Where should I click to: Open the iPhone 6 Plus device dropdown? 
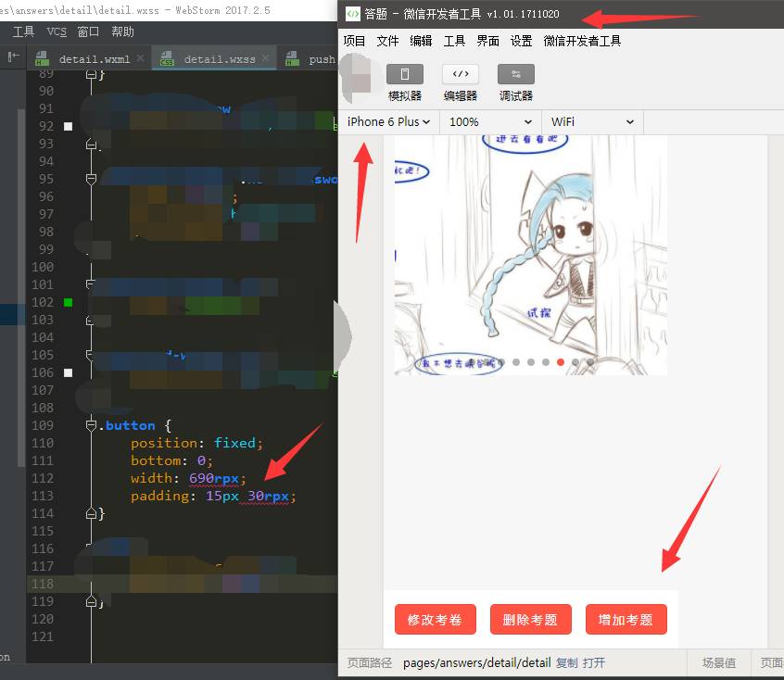[x=388, y=121]
